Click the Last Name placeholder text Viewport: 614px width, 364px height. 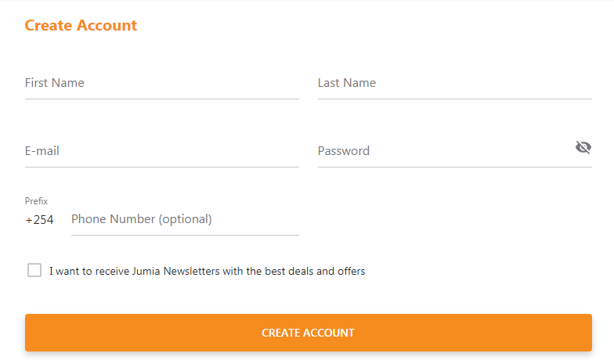point(347,83)
